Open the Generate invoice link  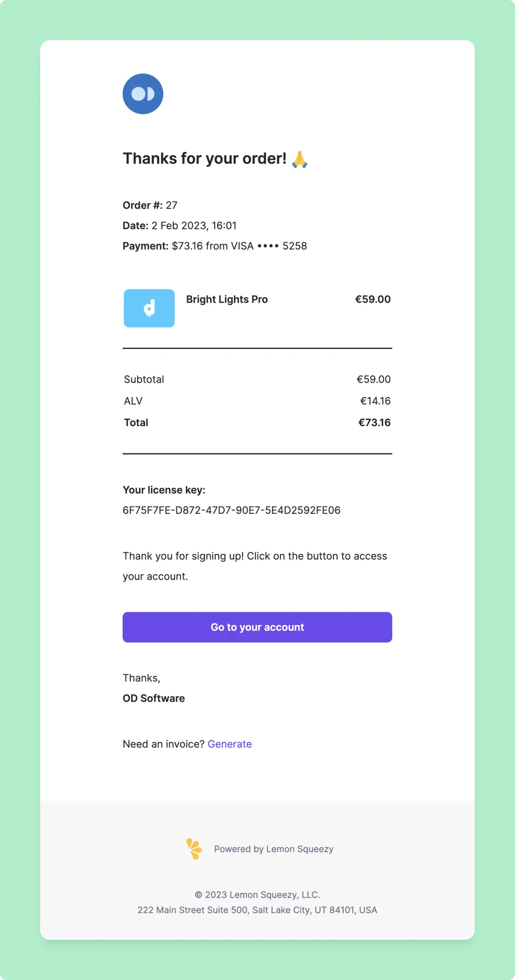pos(230,744)
